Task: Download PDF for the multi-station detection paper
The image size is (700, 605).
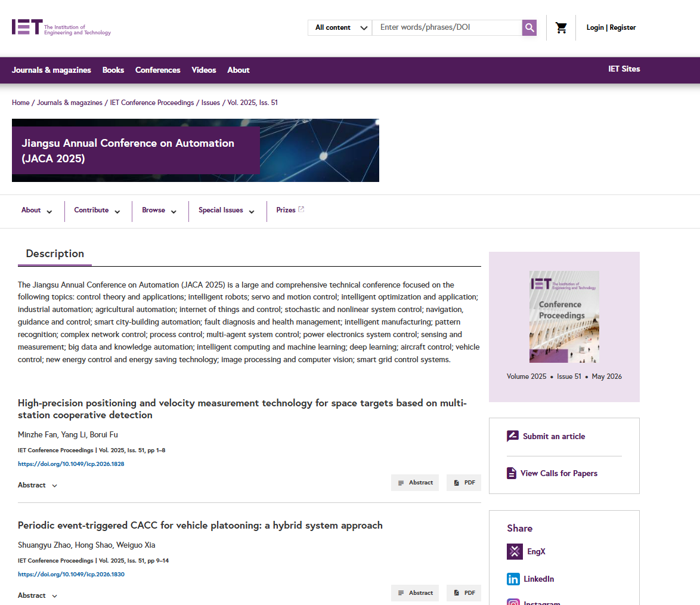Action: coord(464,483)
